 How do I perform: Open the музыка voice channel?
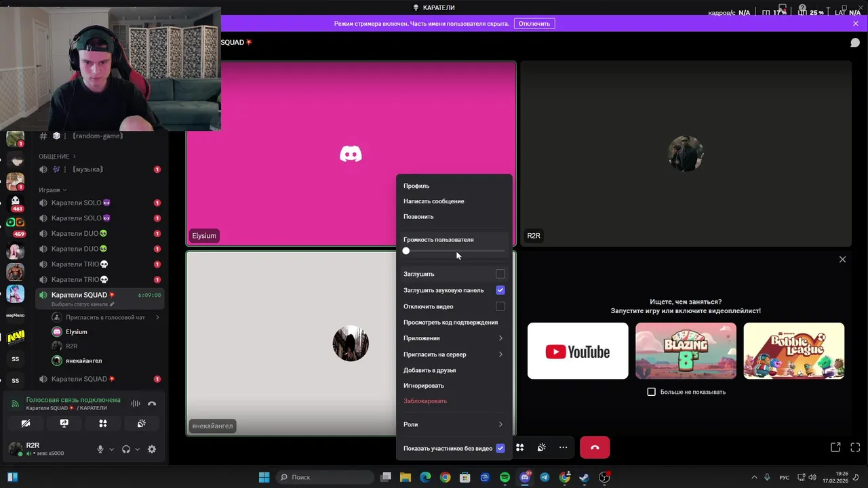100,169
